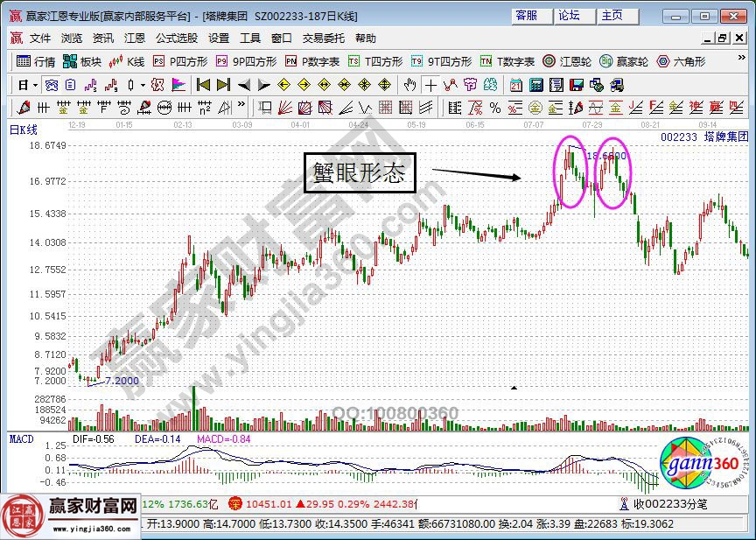Select the hand pan tool
This screenshot has width=756, height=540.
pyautogui.click(x=410, y=85)
